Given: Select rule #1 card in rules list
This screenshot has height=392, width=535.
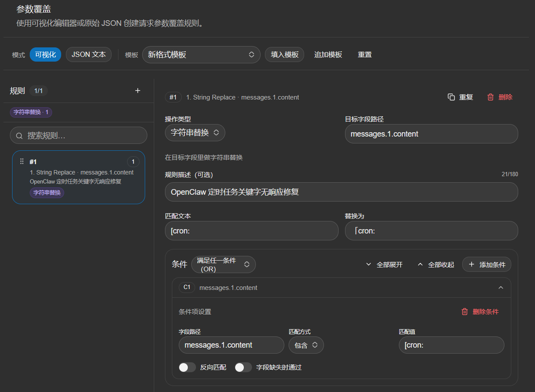Looking at the screenshot, I should click(78, 177).
